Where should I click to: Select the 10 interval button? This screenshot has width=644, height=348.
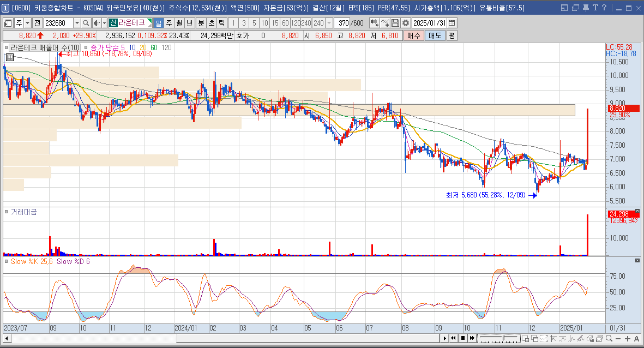click(264, 23)
